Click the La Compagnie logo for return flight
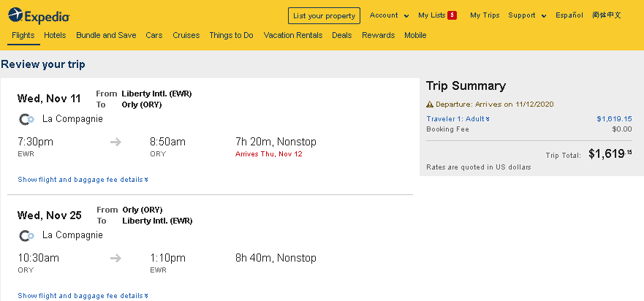 (26, 235)
